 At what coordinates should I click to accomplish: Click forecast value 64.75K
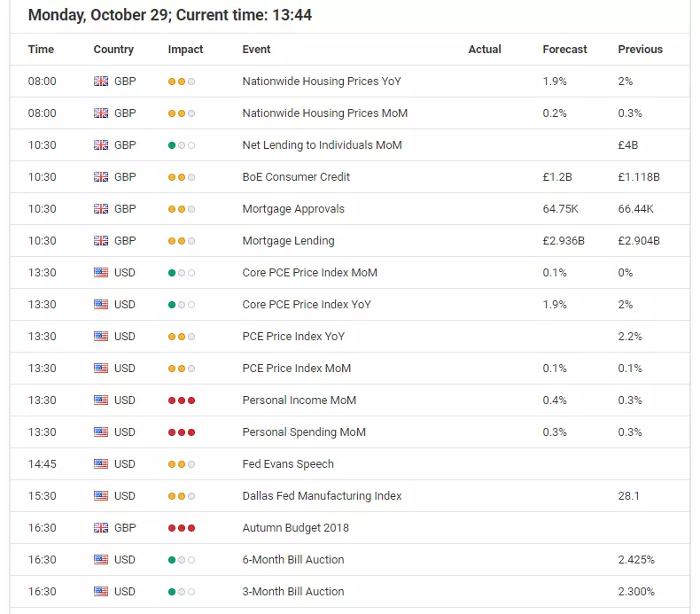560,209
